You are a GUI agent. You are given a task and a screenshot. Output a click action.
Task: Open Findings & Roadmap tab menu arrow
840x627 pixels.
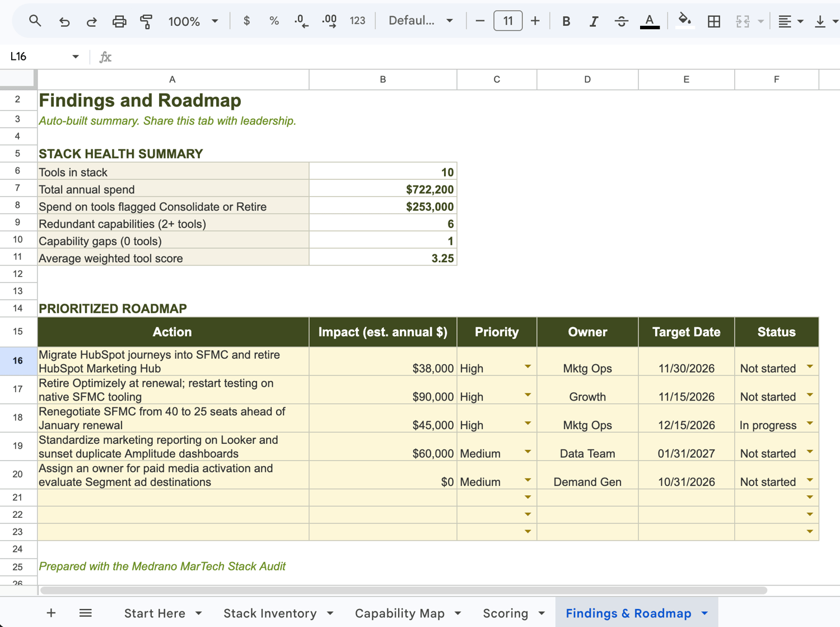(x=704, y=614)
